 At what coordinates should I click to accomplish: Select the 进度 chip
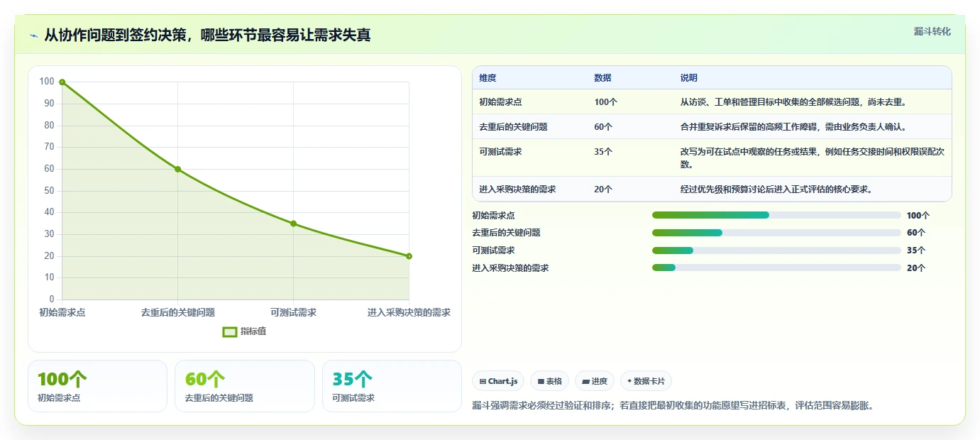click(595, 381)
